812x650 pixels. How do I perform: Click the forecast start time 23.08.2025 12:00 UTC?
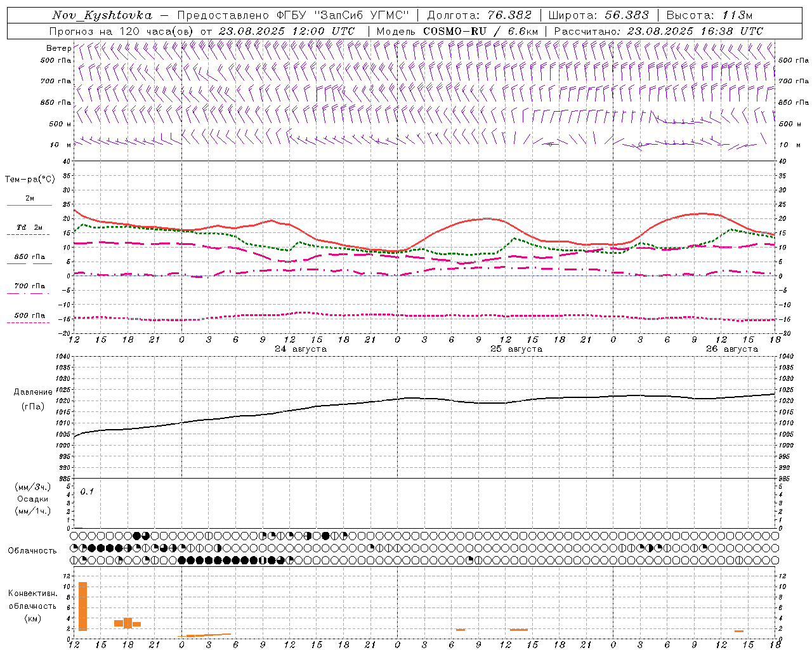287,31
